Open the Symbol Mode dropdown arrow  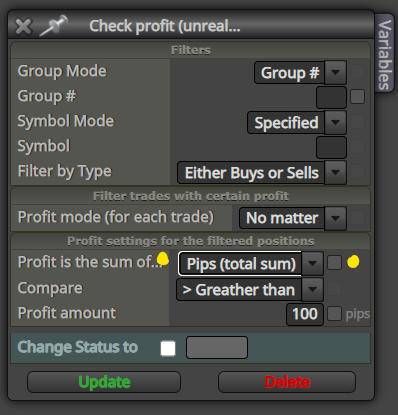tap(336, 122)
